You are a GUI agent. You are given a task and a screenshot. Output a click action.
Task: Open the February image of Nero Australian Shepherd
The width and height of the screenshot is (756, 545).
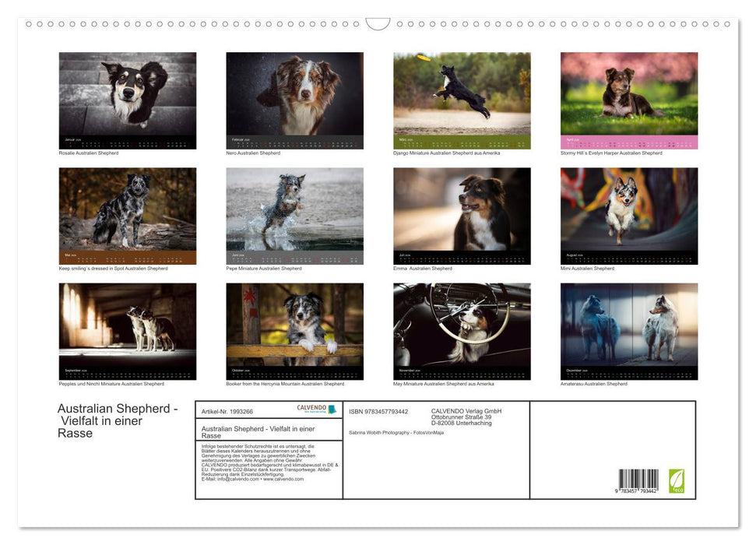(x=294, y=100)
